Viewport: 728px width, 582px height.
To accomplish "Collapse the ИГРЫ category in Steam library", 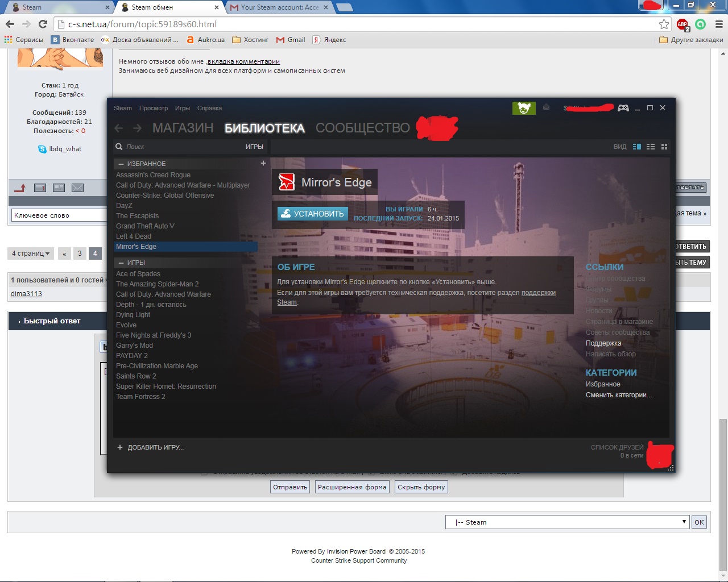I will [x=121, y=263].
